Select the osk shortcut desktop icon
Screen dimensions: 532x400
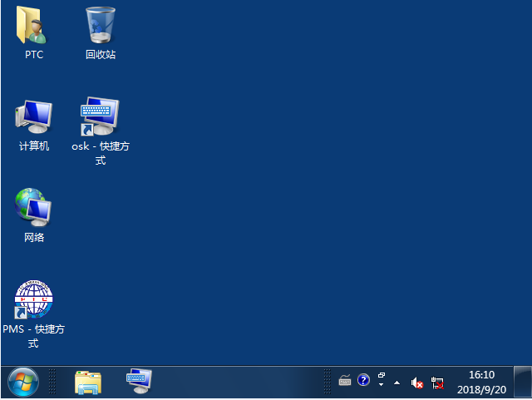pyautogui.click(x=100, y=116)
